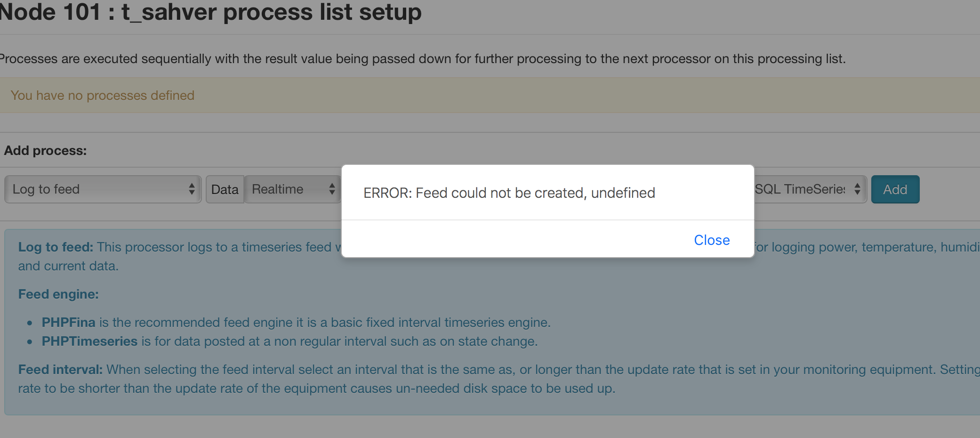Open the Log to feed process dropdown
The width and height of the screenshot is (980, 438).
click(x=103, y=189)
